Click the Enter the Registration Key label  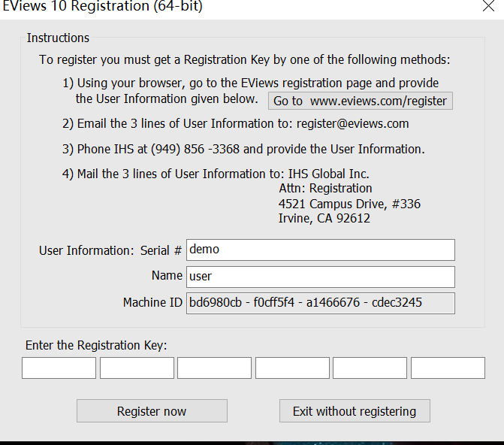[x=96, y=345]
